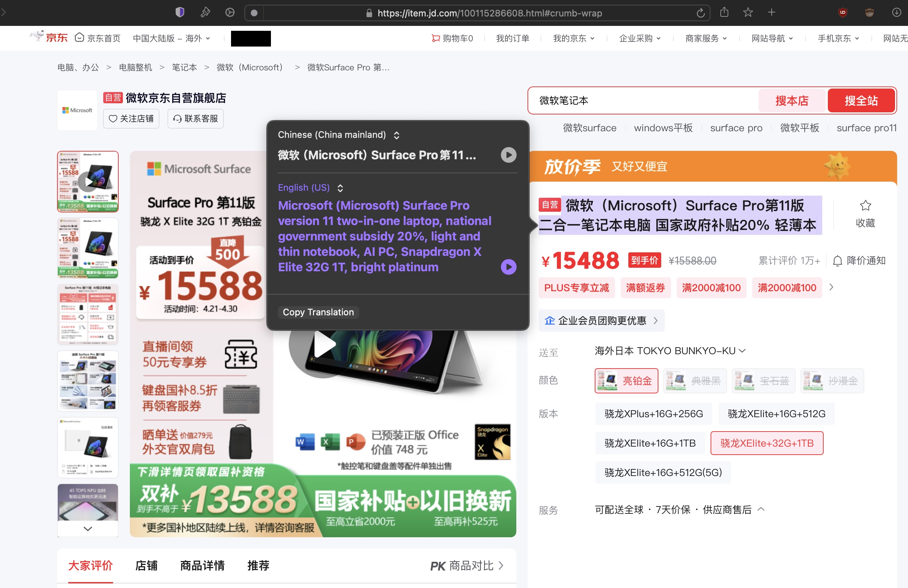This screenshot has height=588, width=908.
Task: Click suggested search surface pro11
Action: point(866,128)
